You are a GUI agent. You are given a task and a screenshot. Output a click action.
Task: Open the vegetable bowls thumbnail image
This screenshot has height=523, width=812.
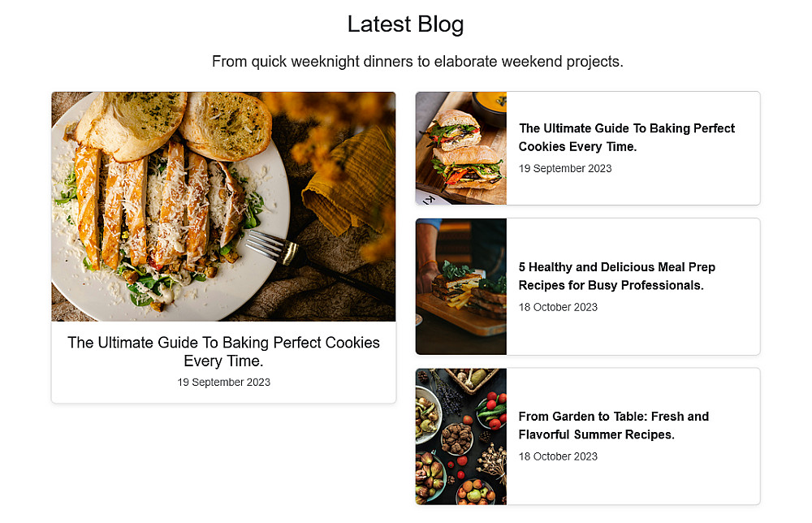tap(460, 436)
